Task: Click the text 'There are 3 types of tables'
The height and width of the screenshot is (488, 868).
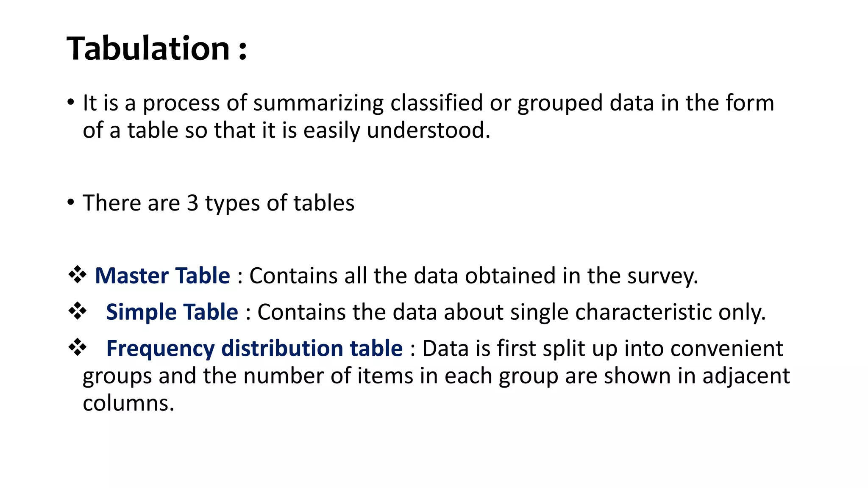Action: point(218,202)
